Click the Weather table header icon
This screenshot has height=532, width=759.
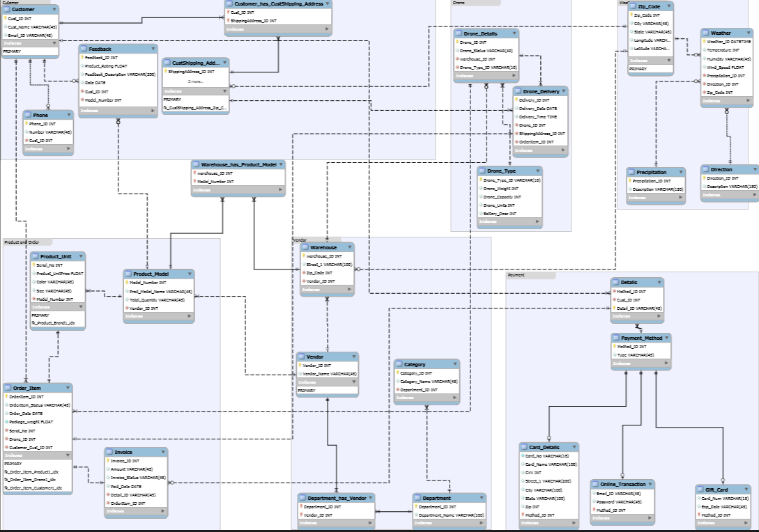pos(705,33)
